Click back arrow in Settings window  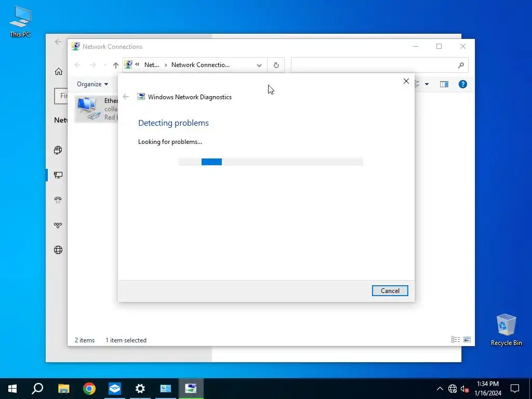[x=58, y=42]
